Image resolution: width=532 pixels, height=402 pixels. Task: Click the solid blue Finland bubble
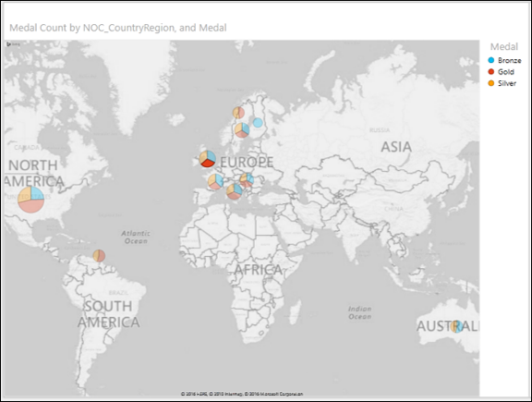[258, 123]
